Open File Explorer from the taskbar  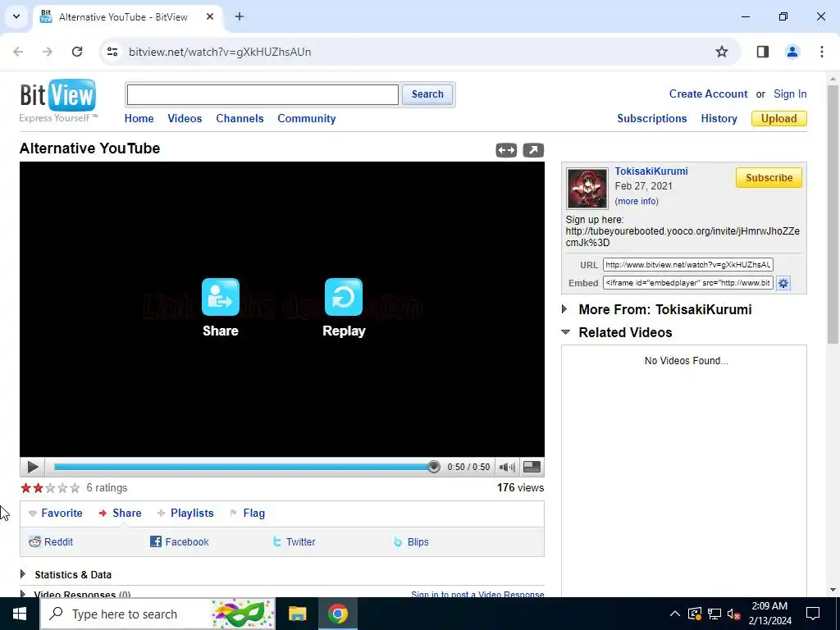297,614
